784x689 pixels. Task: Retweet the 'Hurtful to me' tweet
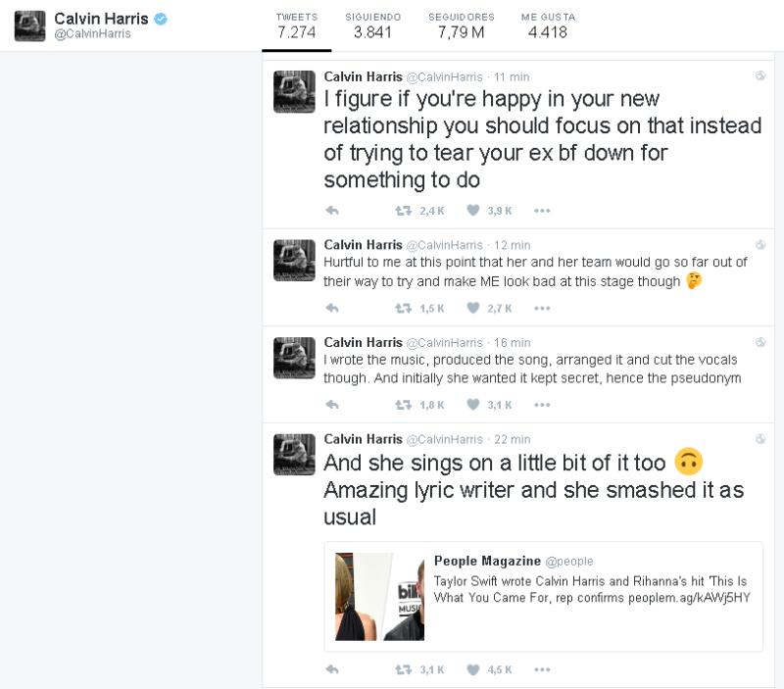403,308
